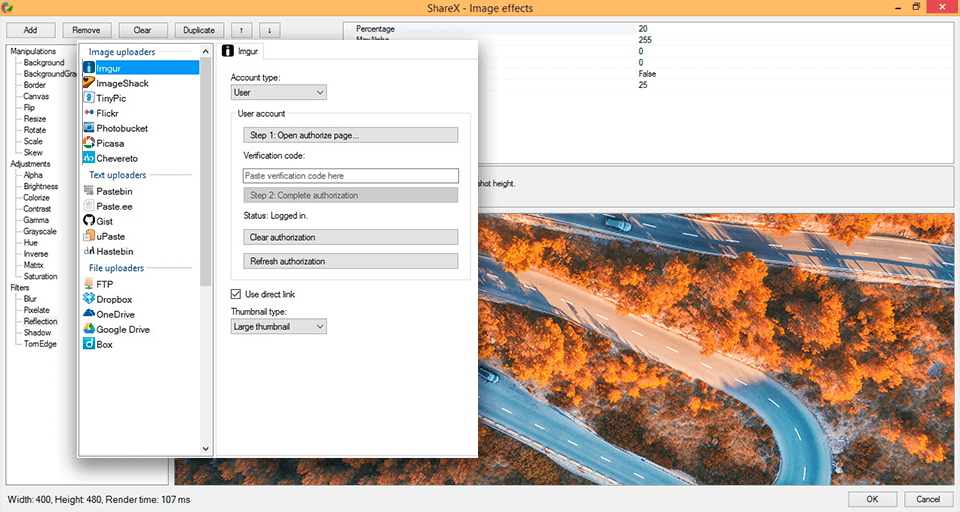Click the Remove effect button

(x=86, y=30)
